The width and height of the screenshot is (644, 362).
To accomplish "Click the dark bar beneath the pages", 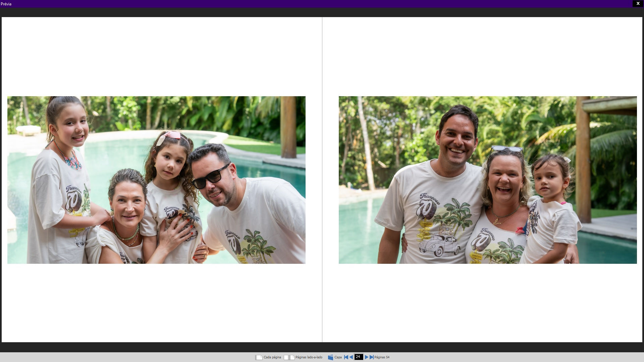I will (x=322, y=347).
